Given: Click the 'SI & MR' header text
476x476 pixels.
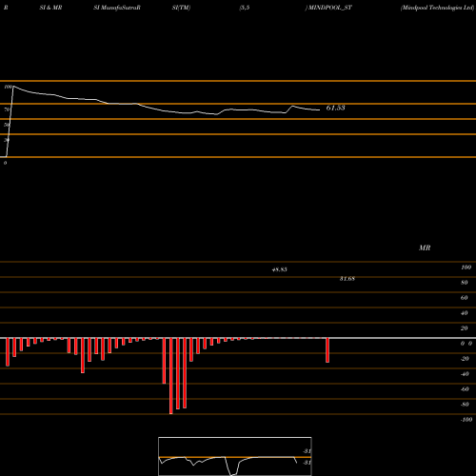Looking at the screenshot, I should pos(50,8).
